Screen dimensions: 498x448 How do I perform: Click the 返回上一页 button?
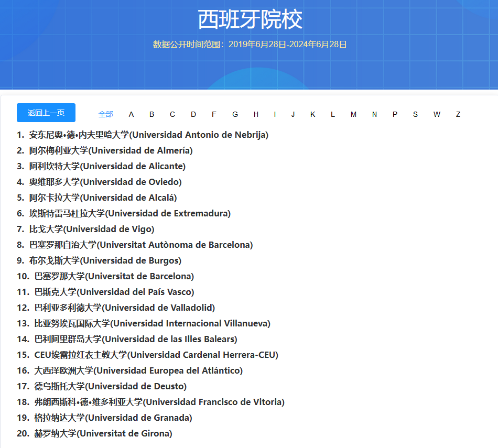[x=46, y=113]
